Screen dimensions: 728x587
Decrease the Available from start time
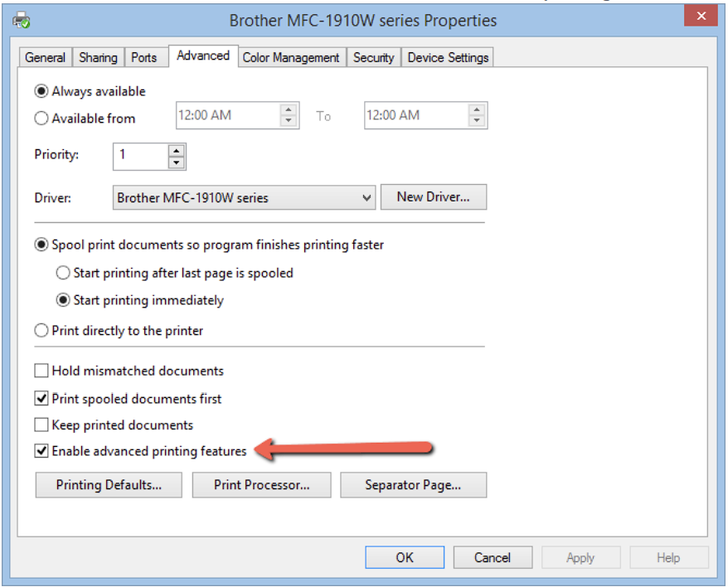pos(289,121)
